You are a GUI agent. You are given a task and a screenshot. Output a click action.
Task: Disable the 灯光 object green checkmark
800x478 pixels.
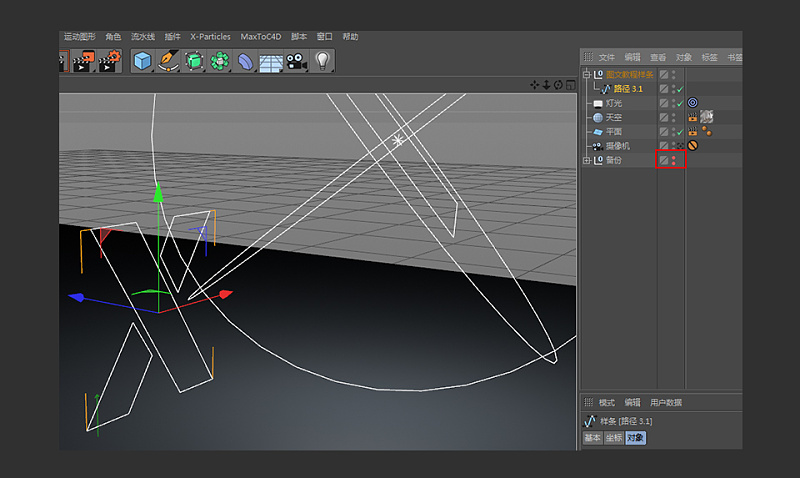(x=679, y=103)
